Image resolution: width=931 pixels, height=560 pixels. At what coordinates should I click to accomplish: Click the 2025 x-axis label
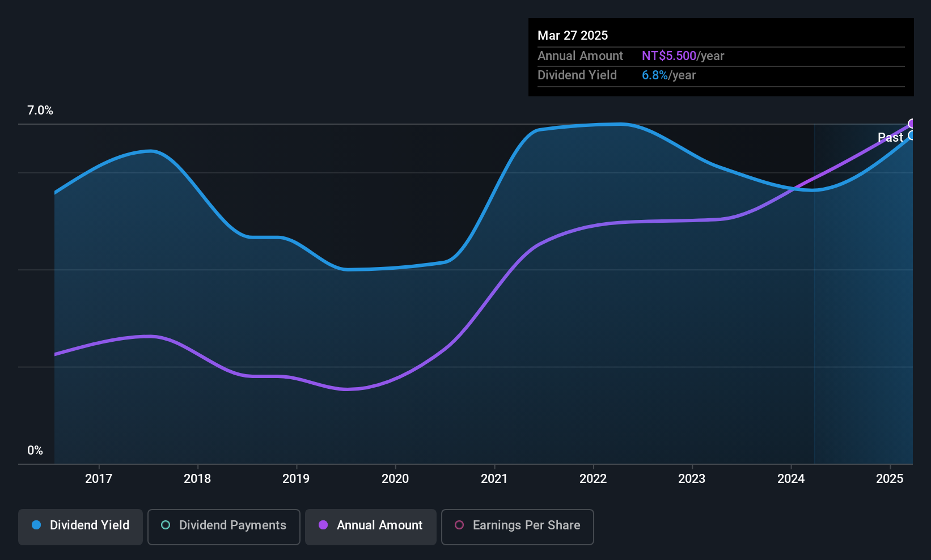pos(890,479)
